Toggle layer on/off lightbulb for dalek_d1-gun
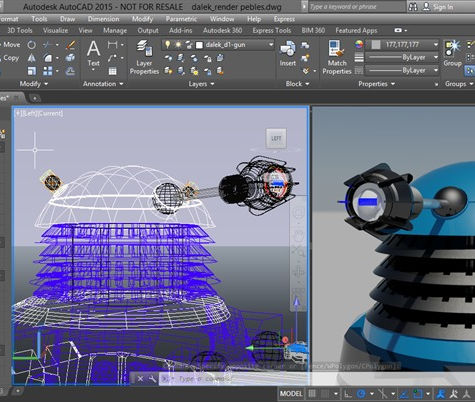 [x=168, y=44]
